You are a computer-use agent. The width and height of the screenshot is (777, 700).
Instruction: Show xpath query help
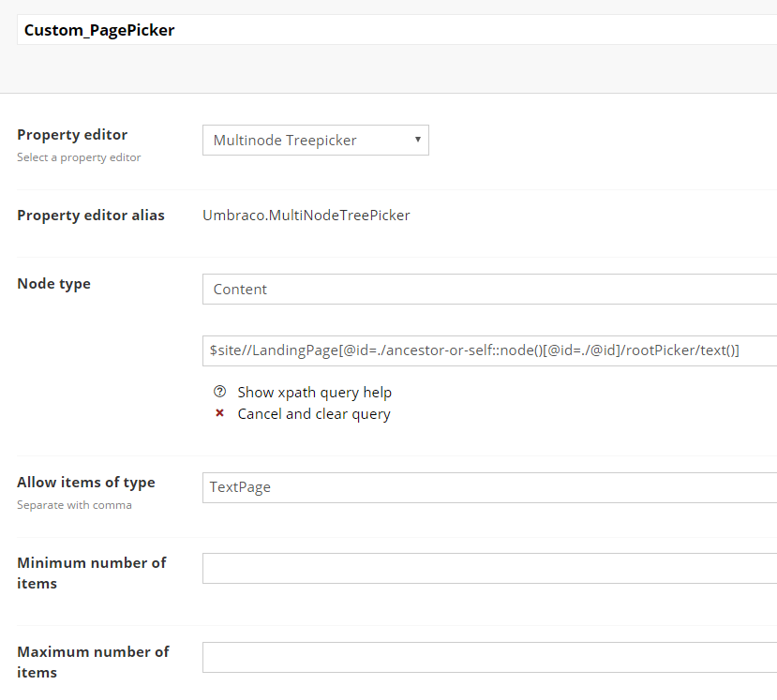(x=314, y=393)
